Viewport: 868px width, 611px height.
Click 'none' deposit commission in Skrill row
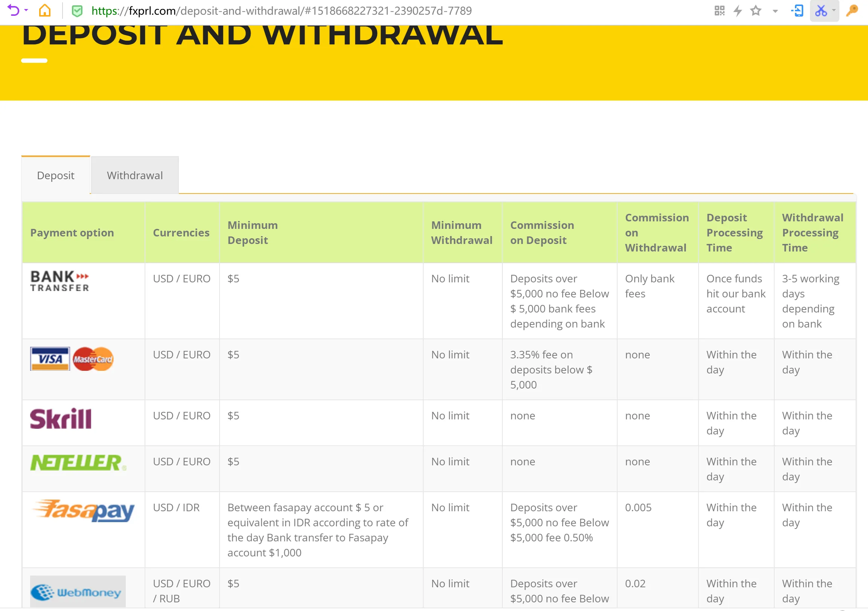(x=522, y=416)
